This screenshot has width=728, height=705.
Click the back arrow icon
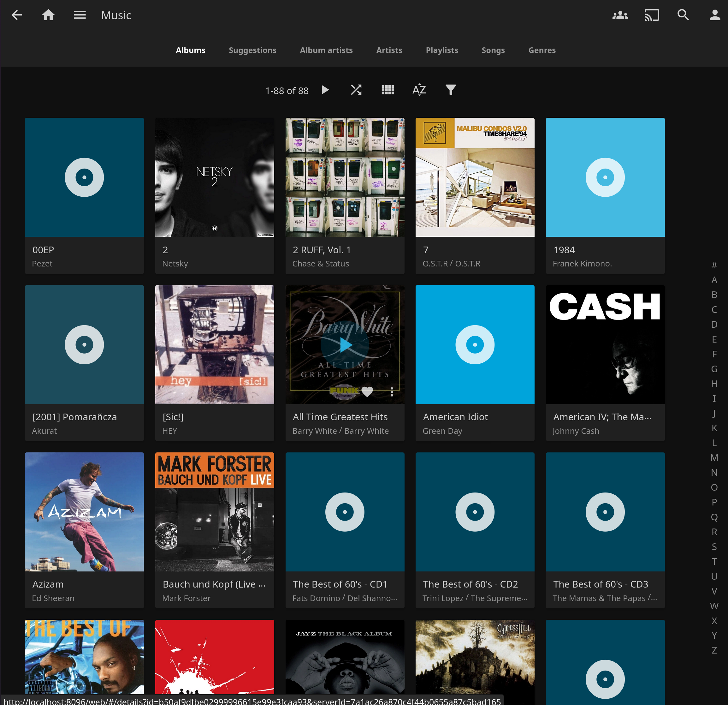[17, 15]
